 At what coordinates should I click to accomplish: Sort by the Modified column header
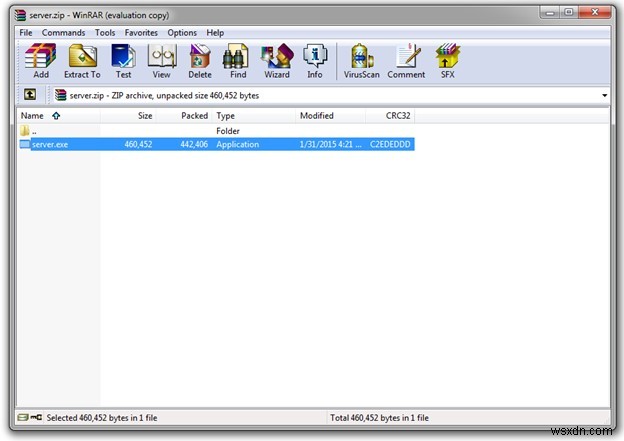pyautogui.click(x=331, y=116)
